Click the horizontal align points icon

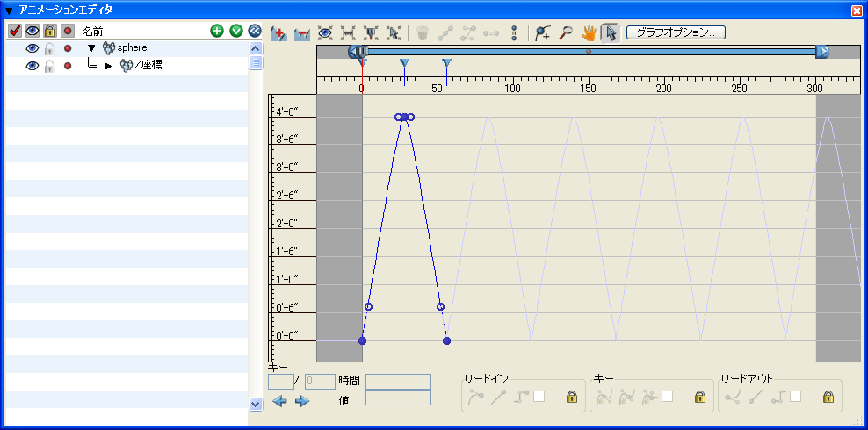(491, 33)
